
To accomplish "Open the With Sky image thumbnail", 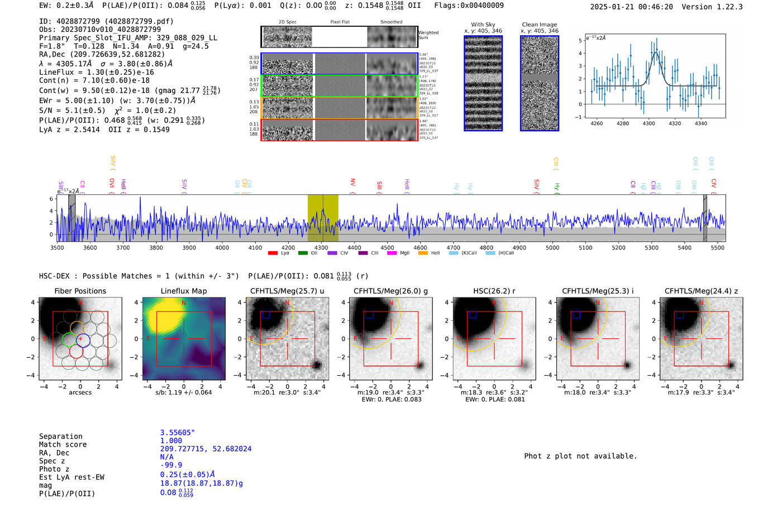I will point(483,83).
